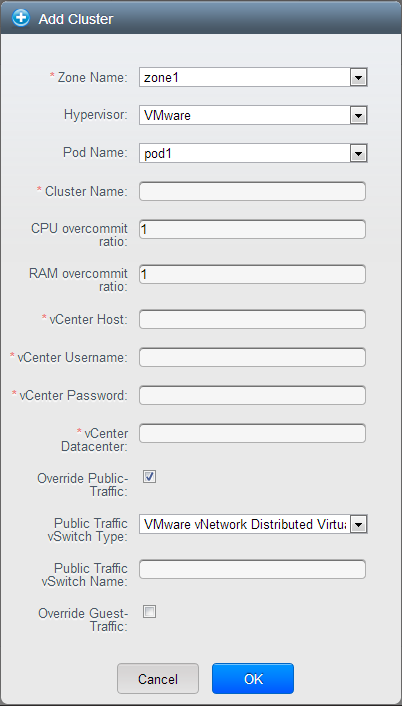Open the Zone Name dropdown

pyautogui.click(x=253, y=77)
